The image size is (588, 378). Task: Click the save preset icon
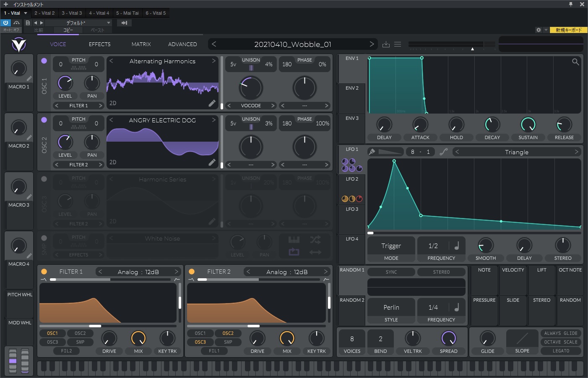(386, 44)
